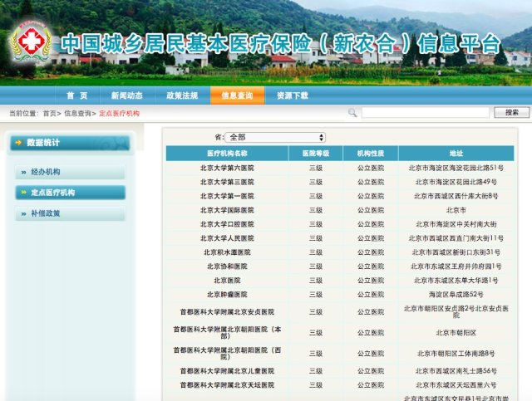Open the 政策法规 navigation tab
The height and width of the screenshot is (401, 532).
point(182,95)
